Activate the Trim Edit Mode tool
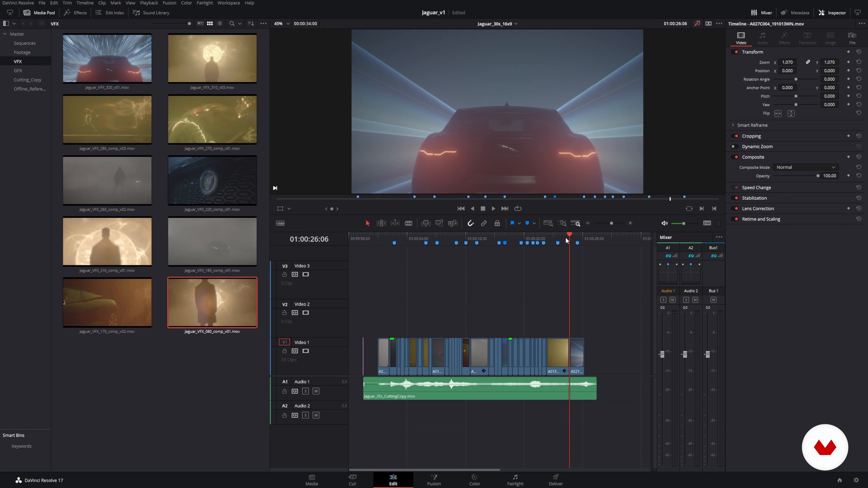Image resolution: width=868 pixels, height=488 pixels. coord(381,223)
